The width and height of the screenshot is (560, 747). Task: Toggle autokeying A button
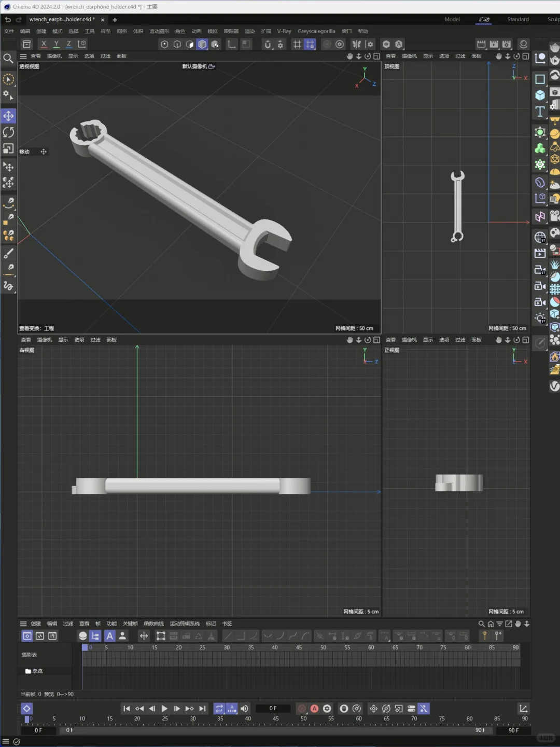click(314, 709)
